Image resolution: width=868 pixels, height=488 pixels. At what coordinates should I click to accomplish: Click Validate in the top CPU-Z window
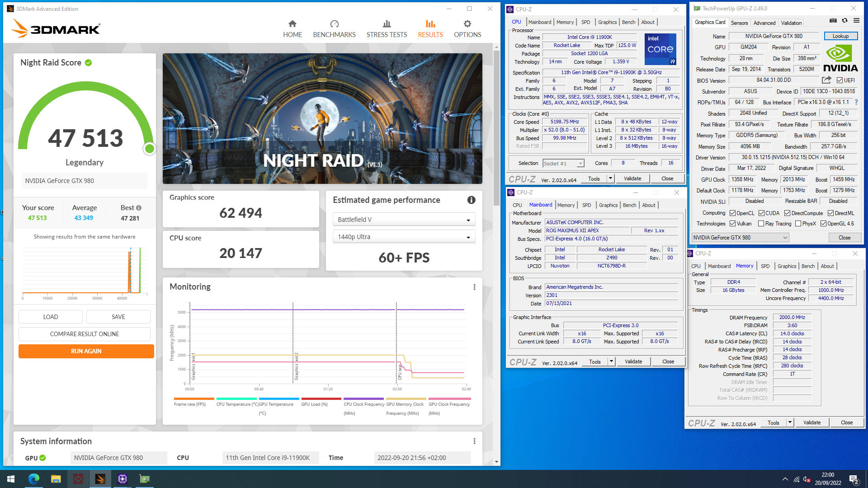[x=632, y=178]
